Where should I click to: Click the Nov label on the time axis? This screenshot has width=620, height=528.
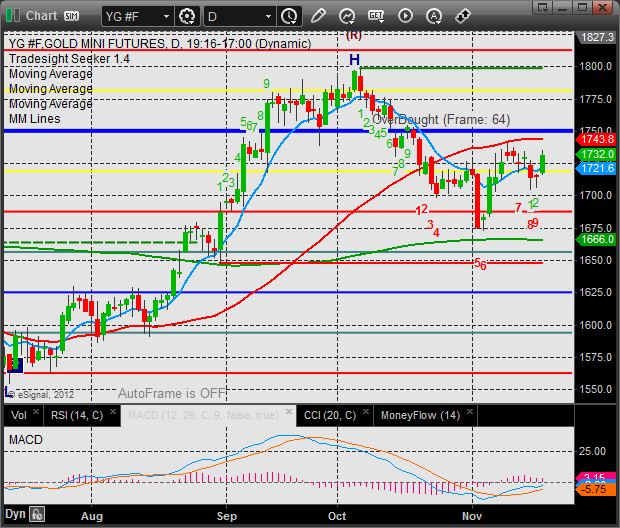click(472, 516)
